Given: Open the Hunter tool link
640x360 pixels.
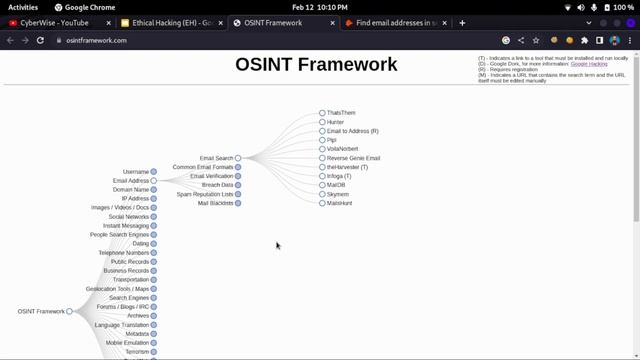Looking at the screenshot, I should click(335, 122).
